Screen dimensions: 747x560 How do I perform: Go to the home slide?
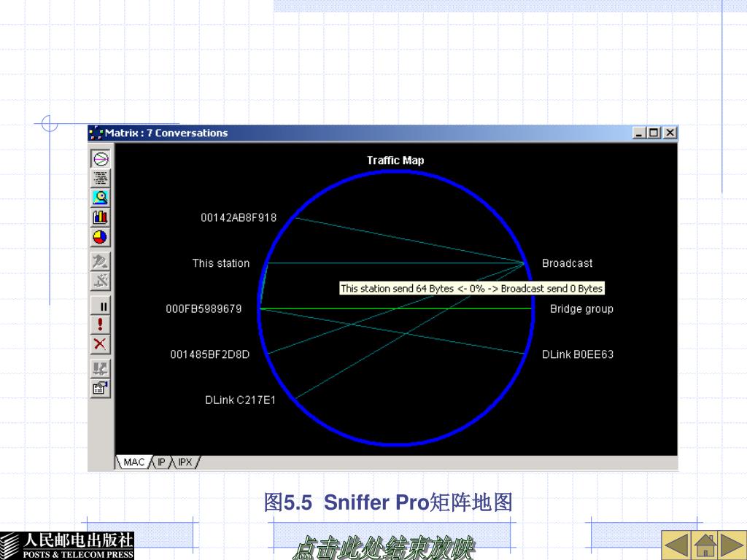tap(705, 544)
